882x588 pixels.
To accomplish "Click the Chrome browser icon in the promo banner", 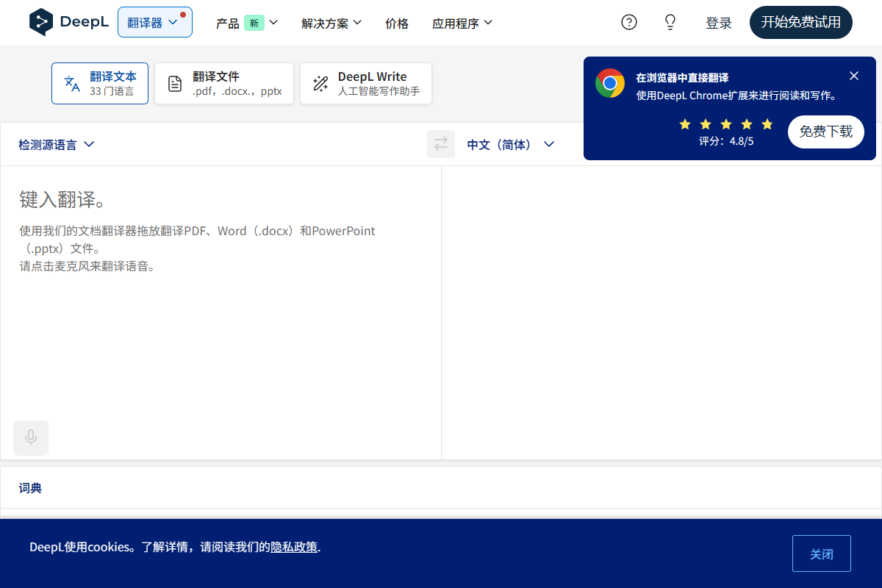I will [610, 82].
